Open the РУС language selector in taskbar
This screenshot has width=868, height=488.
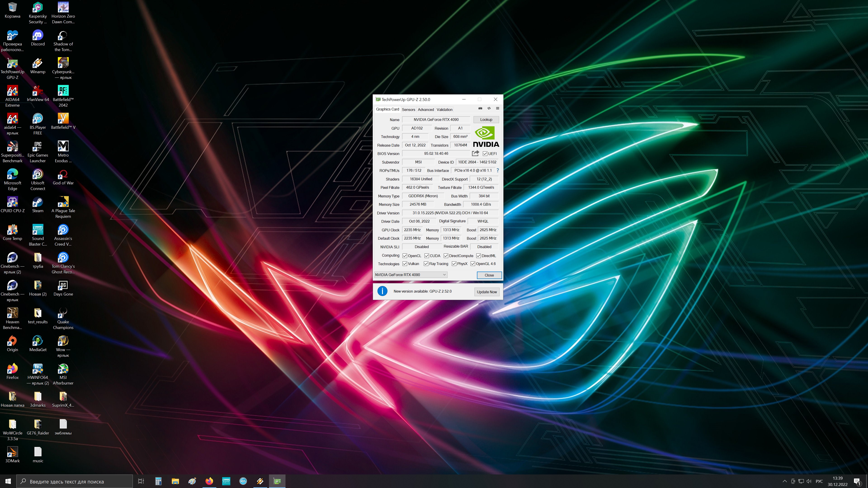819,481
